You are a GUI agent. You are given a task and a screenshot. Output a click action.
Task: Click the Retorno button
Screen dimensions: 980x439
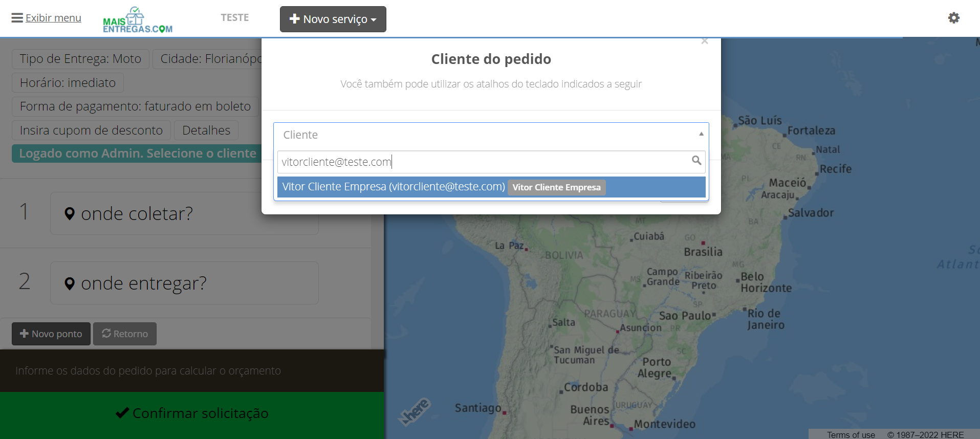click(x=125, y=334)
